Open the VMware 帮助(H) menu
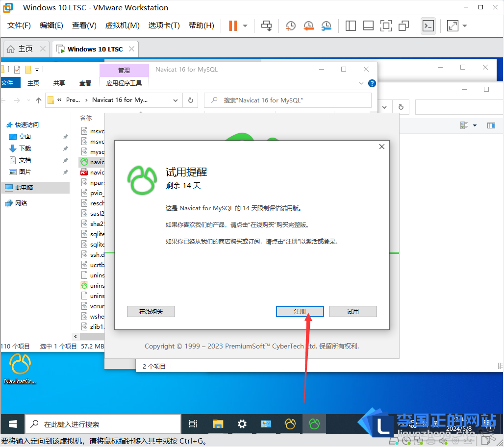Image resolution: width=504 pixels, height=447 pixels. [x=202, y=25]
